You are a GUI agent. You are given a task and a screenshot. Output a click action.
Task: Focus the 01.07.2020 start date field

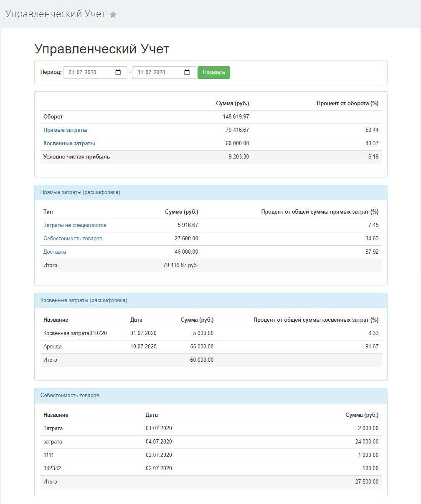point(88,73)
